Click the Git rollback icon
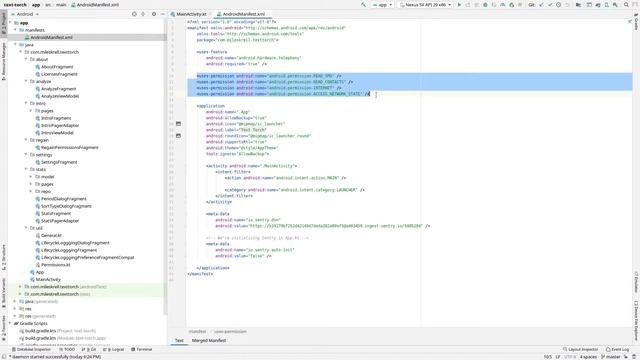640x360 pixels. [x=567, y=5]
